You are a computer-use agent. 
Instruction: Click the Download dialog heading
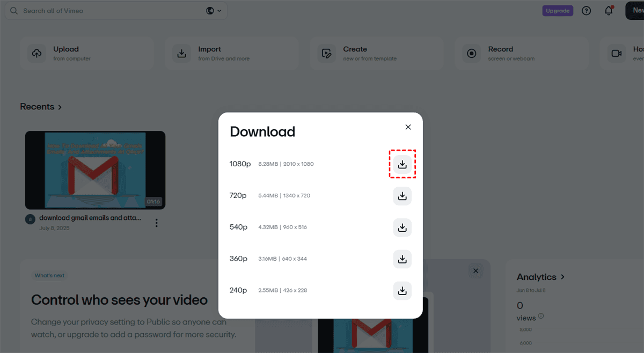coord(262,131)
